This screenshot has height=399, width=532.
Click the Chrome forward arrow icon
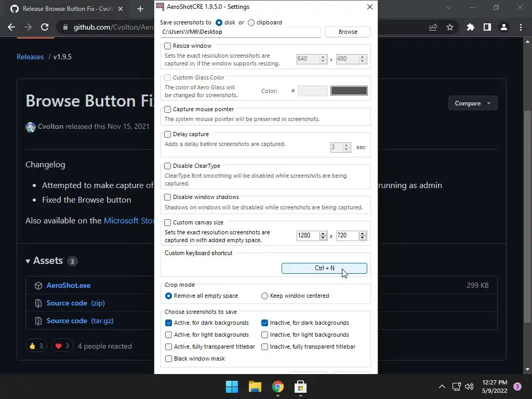coord(28,27)
